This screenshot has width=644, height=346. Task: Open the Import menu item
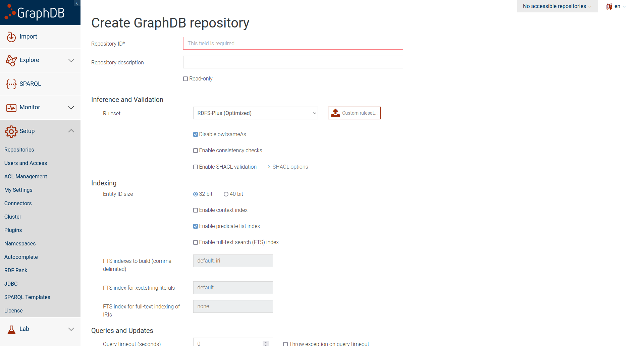[40, 37]
